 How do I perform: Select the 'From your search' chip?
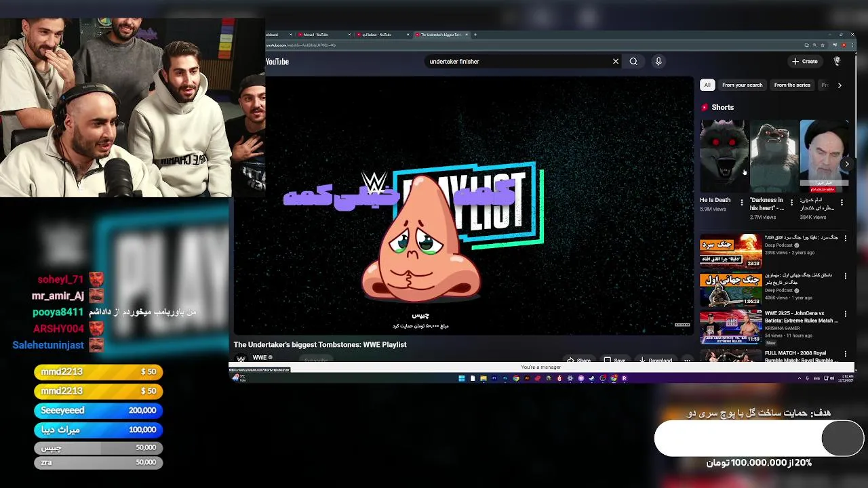pos(742,85)
